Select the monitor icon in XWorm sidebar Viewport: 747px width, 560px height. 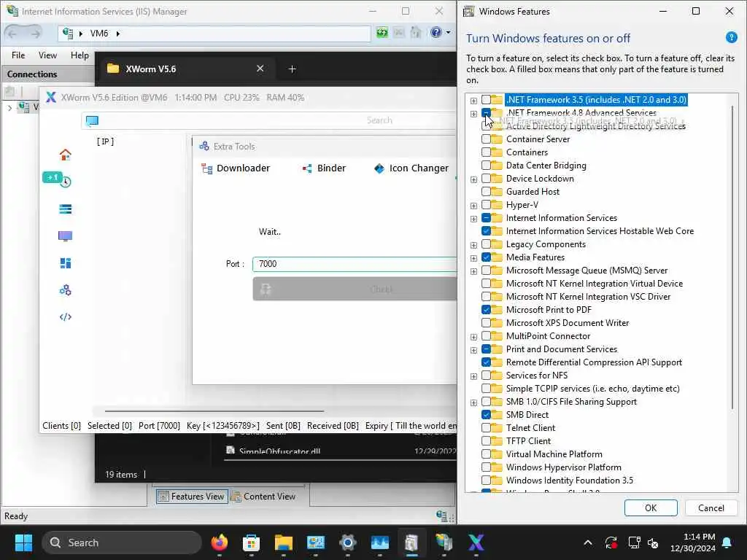[65, 236]
